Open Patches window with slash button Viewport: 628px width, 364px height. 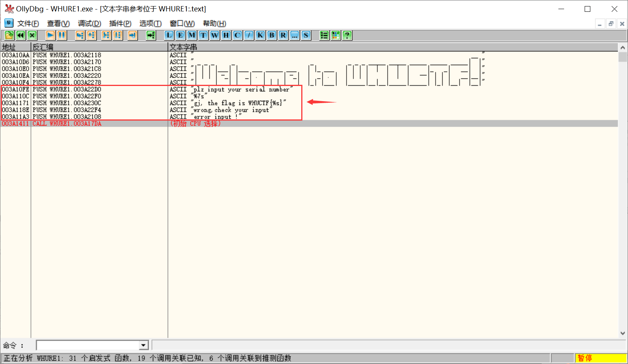click(249, 35)
